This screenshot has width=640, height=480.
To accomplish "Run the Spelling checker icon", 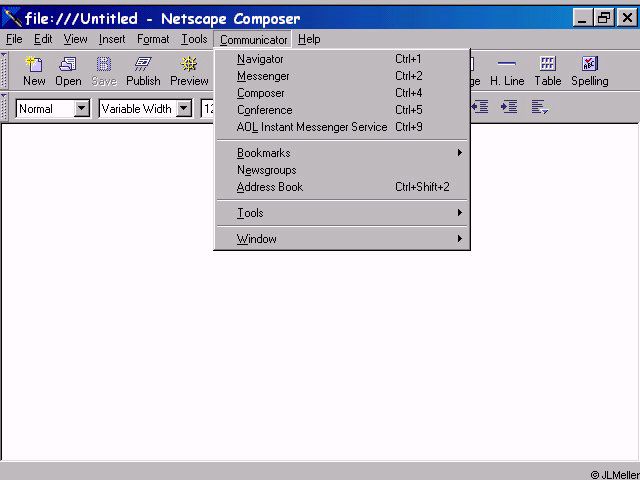I will click(x=590, y=71).
